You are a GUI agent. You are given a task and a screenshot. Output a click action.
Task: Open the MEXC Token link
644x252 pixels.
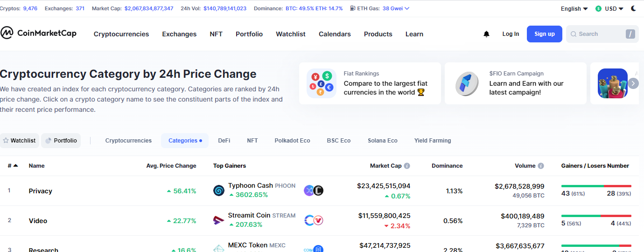click(x=257, y=245)
